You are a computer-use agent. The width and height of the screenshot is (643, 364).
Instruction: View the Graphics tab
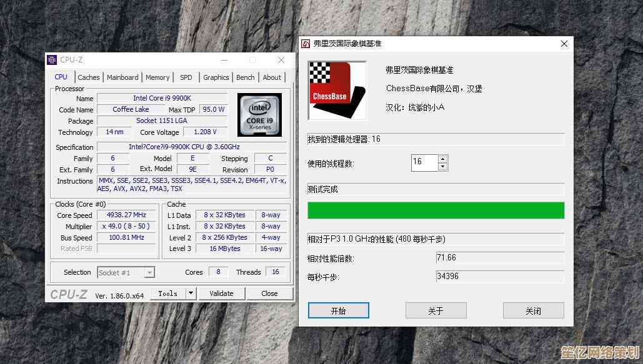[216, 77]
